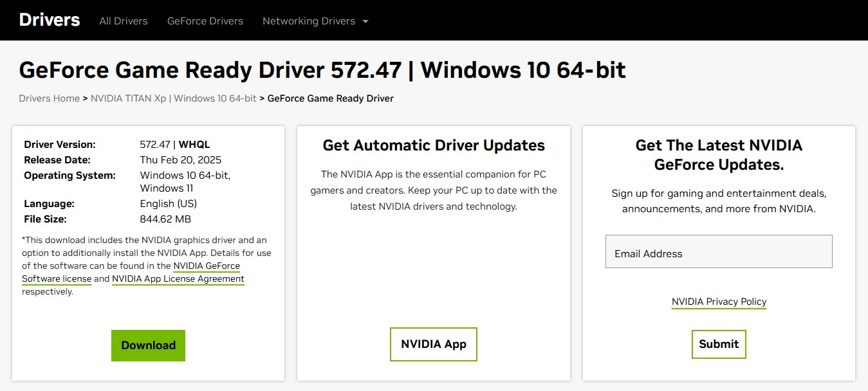The image size is (868, 391).
Task: Click the Submit button
Action: (719, 344)
